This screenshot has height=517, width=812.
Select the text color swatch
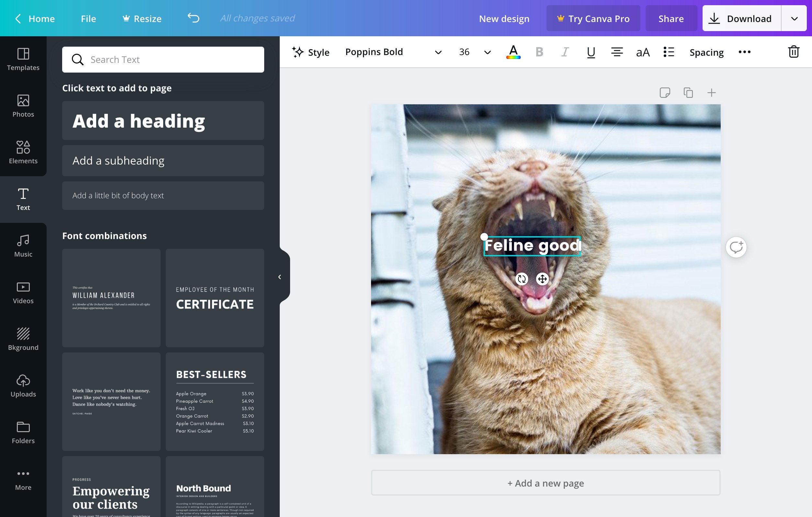(x=513, y=52)
